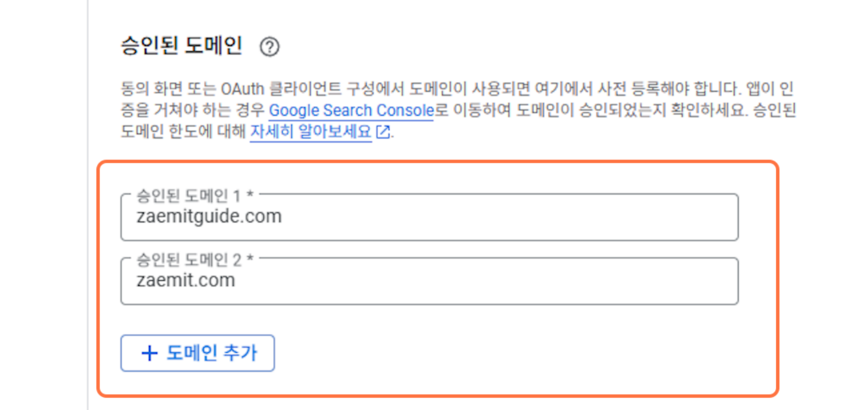Focus the 승인된 도메인 2 input field
Viewport: 868px width, 410px height.
(429, 281)
